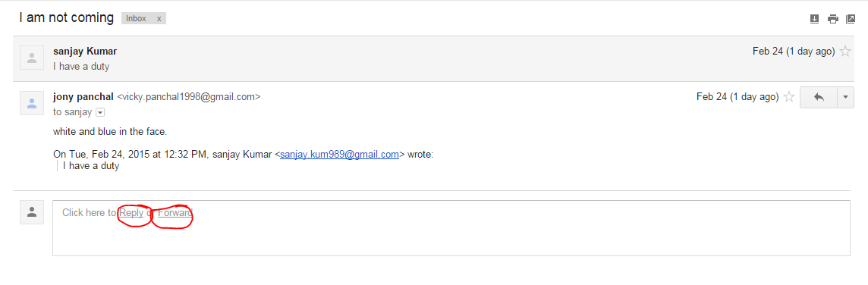The height and width of the screenshot is (285, 868).
Task: Click inside the quick reply text box
Action: pyautogui.click(x=451, y=228)
